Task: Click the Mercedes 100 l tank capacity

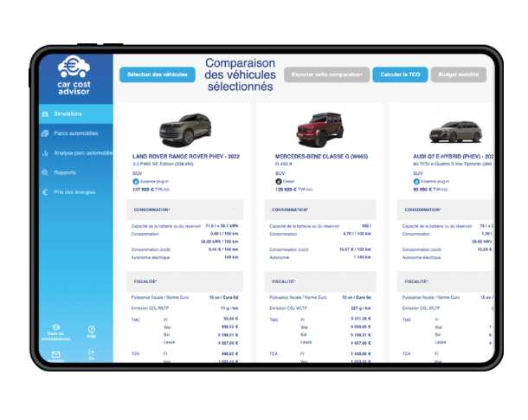Action: coord(366,226)
